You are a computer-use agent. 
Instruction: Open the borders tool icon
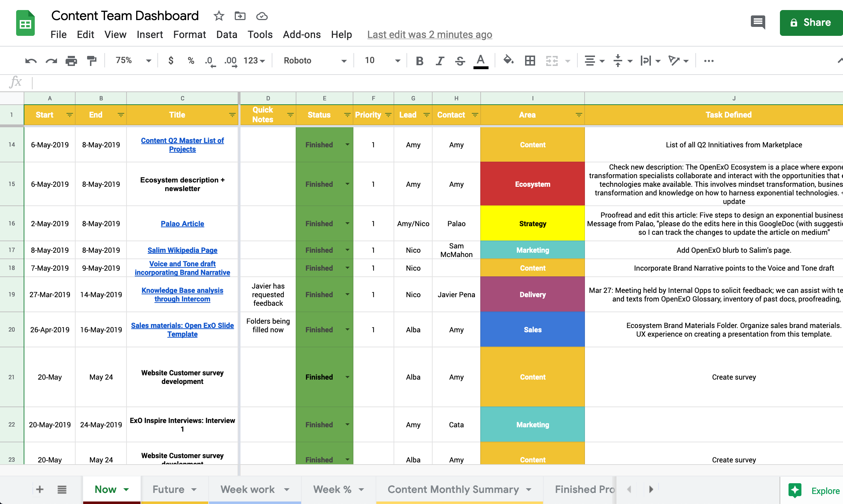(x=530, y=61)
